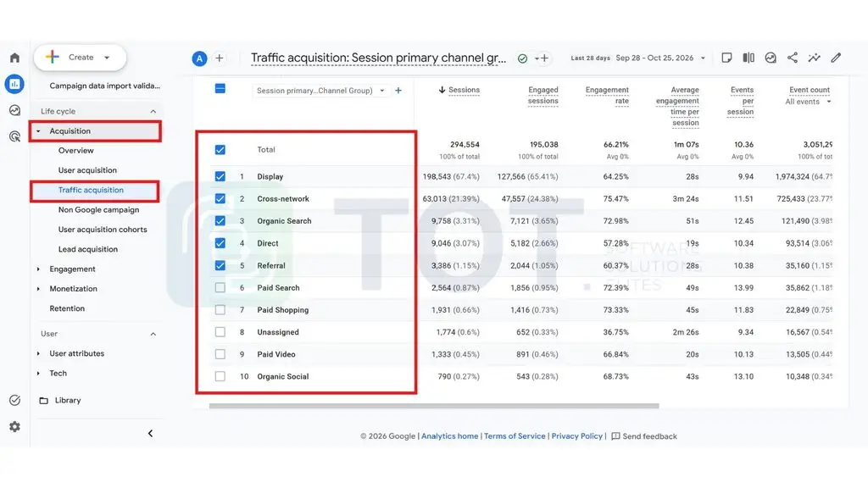Open Lead acquisition report
The width and height of the screenshot is (868, 488).
click(88, 250)
